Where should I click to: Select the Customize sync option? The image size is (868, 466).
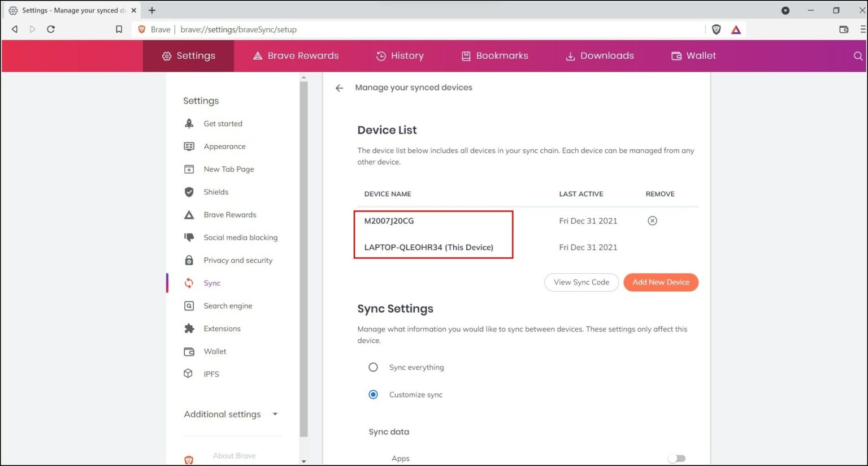coord(373,394)
